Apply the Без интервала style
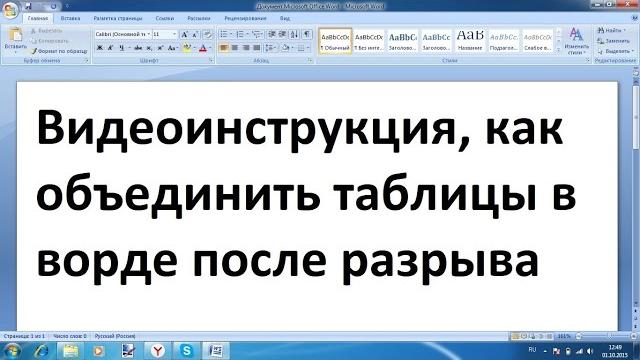The height and width of the screenshot is (360, 640). tap(369, 41)
